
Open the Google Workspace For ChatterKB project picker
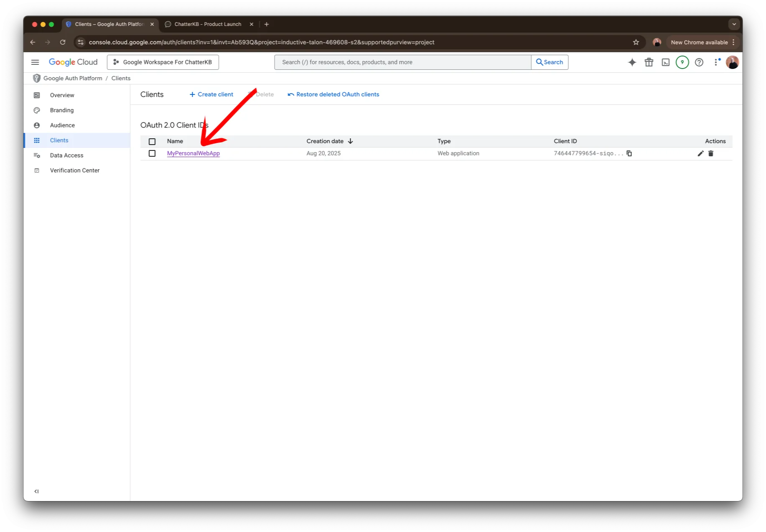point(163,62)
